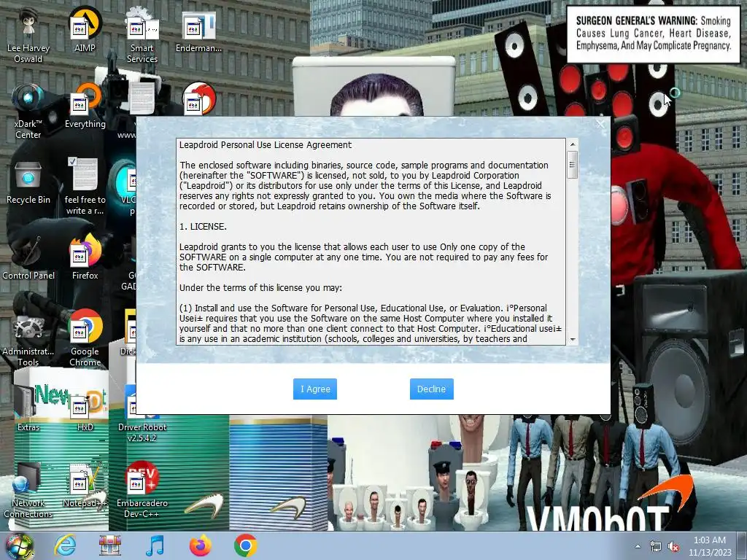Select the 'feel free to write a r...' file
The image size is (747, 560).
pos(85,187)
